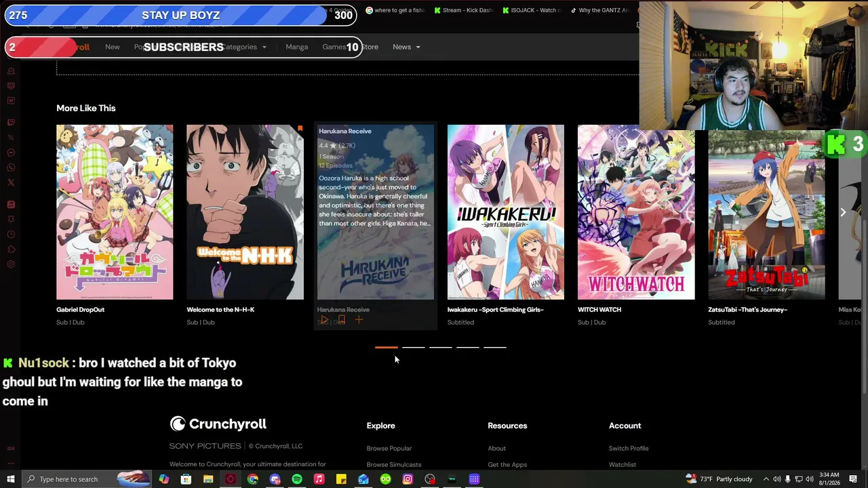Open music player in browser sidebar

coord(11,204)
